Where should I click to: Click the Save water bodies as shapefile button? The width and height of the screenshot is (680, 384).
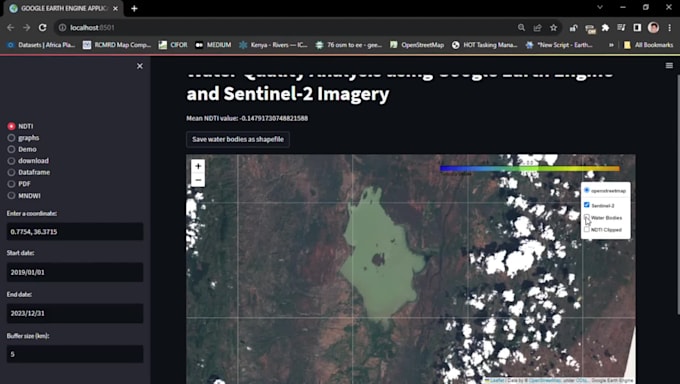coord(238,139)
